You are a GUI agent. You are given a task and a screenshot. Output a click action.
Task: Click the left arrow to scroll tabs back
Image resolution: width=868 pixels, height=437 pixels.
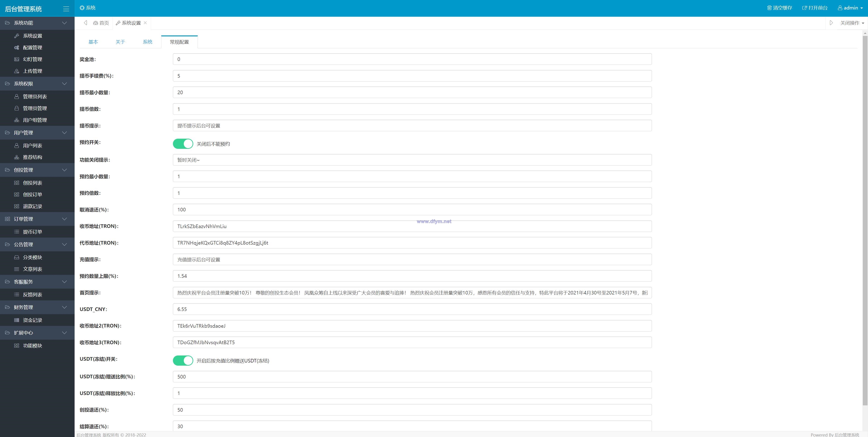point(86,23)
